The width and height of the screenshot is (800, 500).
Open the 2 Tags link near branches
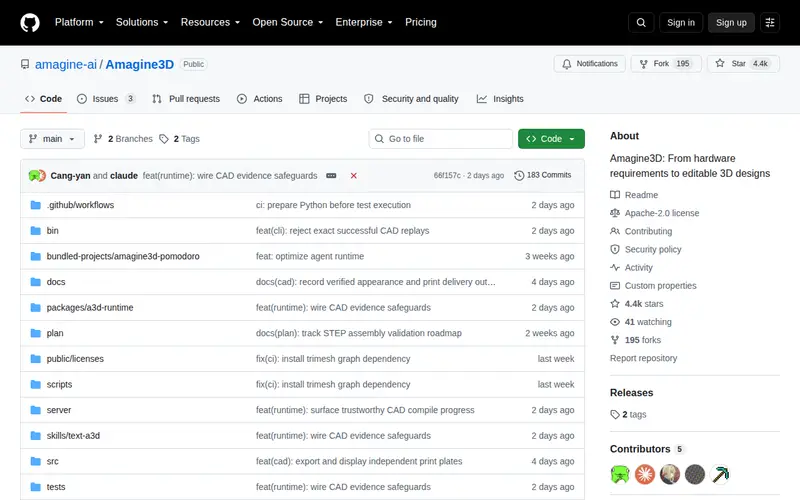pyautogui.click(x=180, y=139)
